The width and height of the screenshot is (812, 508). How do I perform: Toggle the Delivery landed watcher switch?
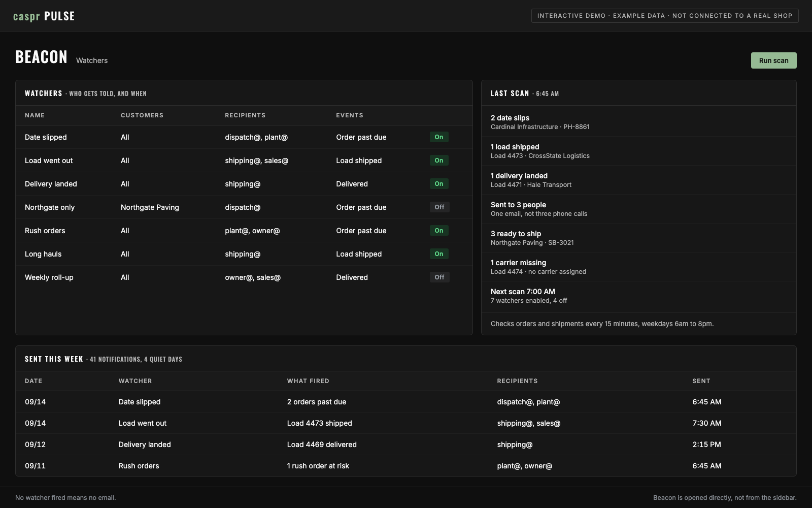click(x=439, y=184)
